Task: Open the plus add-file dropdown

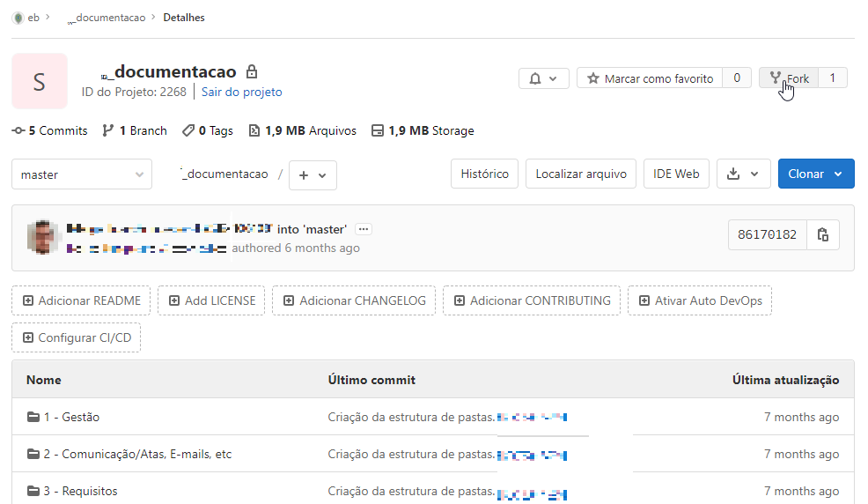Action: [x=313, y=175]
